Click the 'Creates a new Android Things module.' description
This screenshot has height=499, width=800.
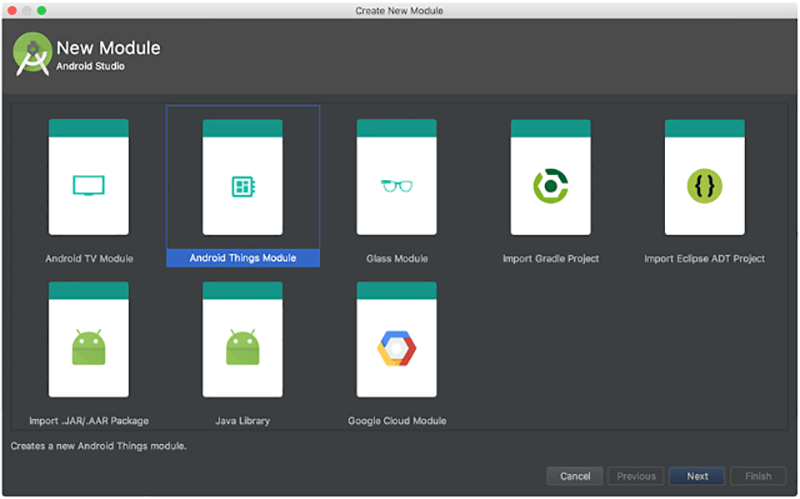[98, 446]
